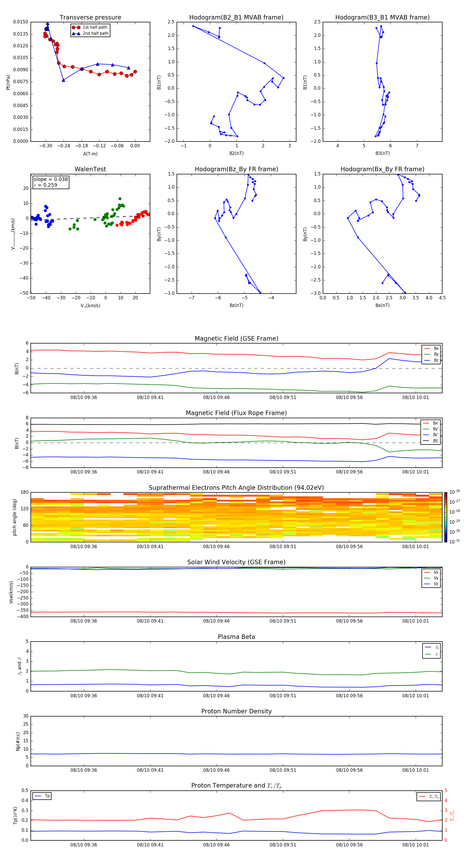473x868 pixels.
Task: Click the red Te/Tp right axis label
Action: (453, 816)
